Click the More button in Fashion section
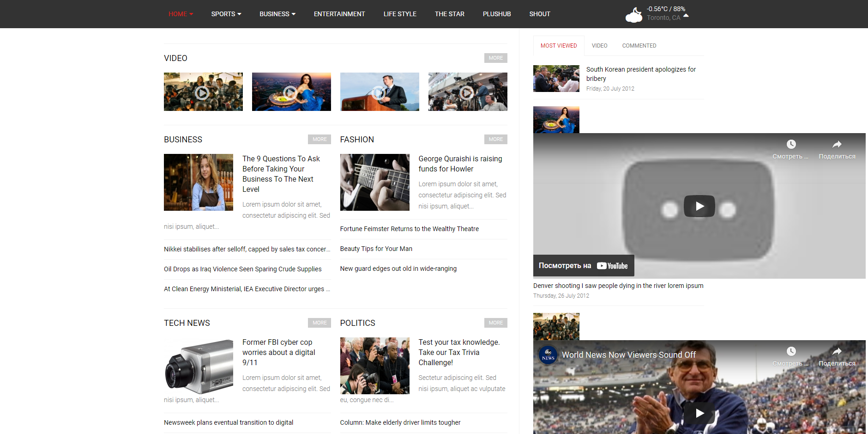The width and height of the screenshot is (868, 434). [x=496, y=139]
